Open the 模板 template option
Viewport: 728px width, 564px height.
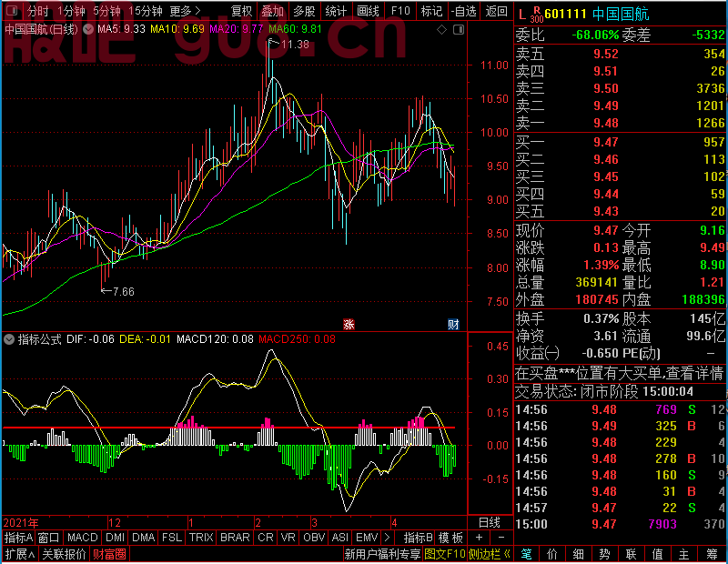tap(450, 538)
